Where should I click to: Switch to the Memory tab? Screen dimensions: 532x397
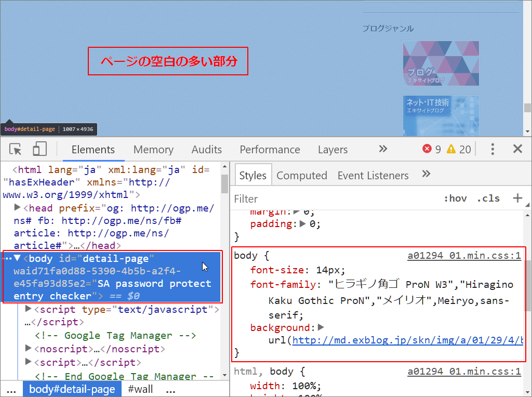(x=153, y=150)
